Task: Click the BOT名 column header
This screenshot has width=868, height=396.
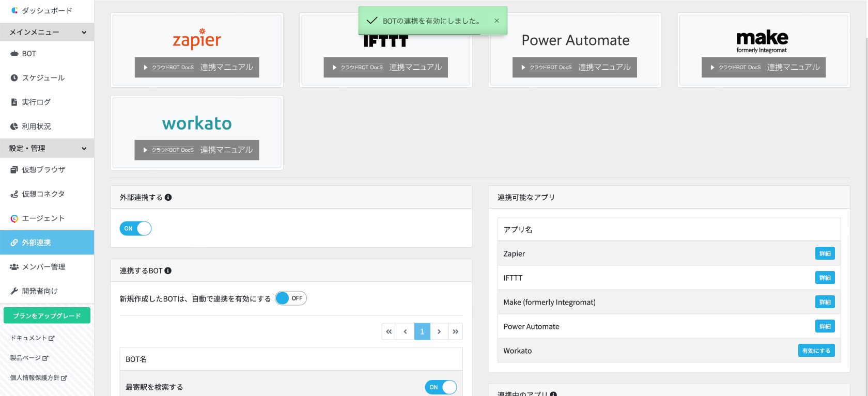Action: 291,359
